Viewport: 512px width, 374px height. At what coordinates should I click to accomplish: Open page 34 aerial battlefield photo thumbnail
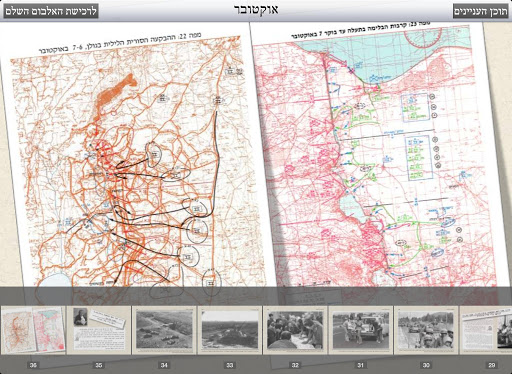click(x=164, y=330)
